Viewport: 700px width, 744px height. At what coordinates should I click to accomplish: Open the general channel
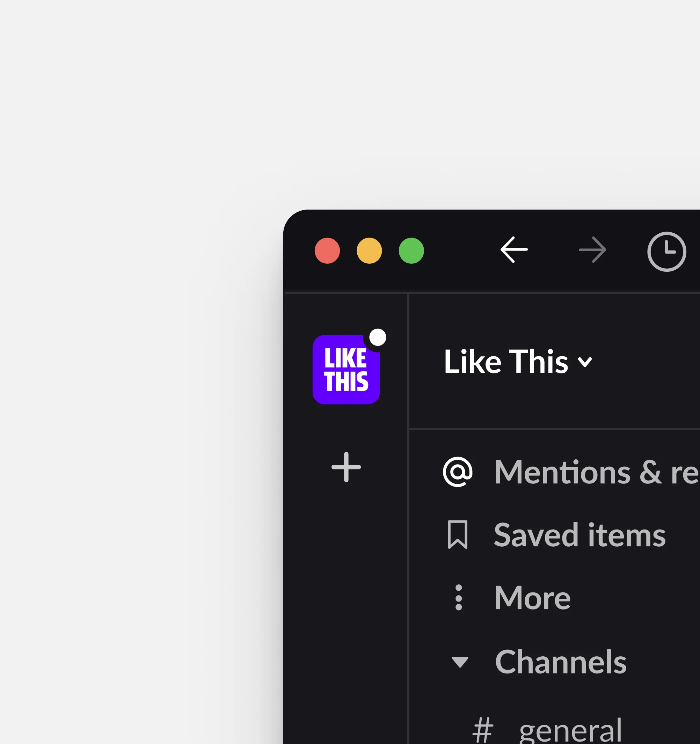(570, 730)
